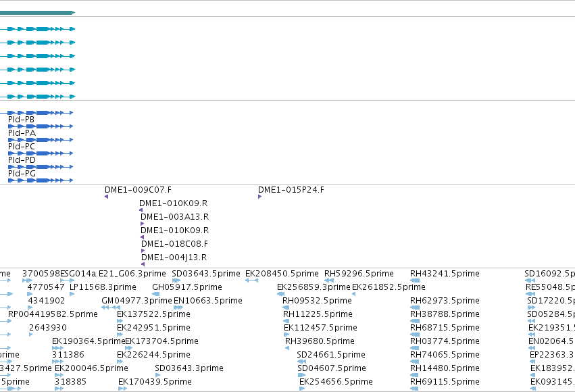Select EST label EK170439.5prime
This screenshot has height=392, width=575.
155,382
